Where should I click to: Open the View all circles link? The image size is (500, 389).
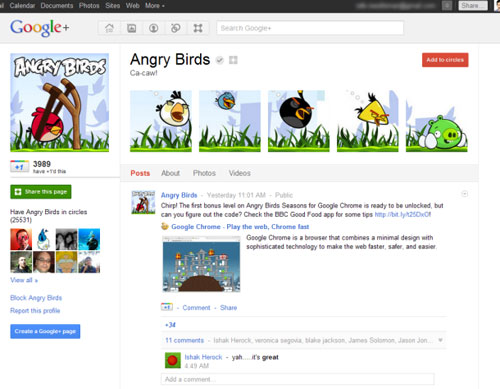coord(24,280)
